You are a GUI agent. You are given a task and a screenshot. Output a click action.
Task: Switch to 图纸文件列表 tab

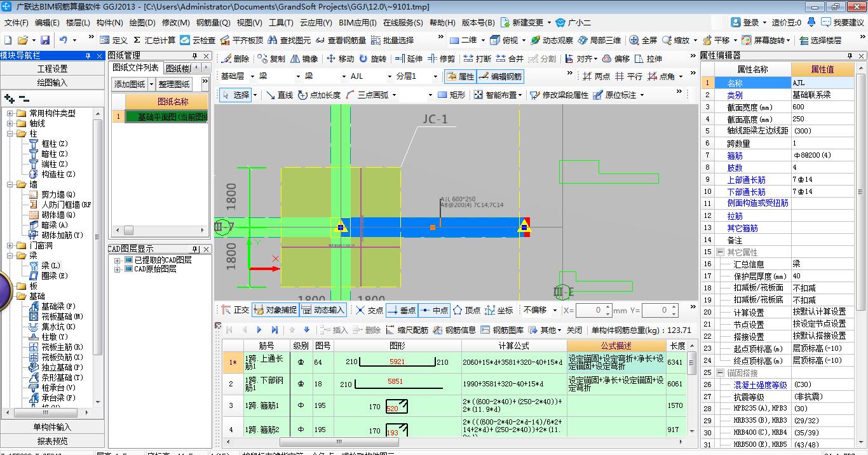coord(135,67)
